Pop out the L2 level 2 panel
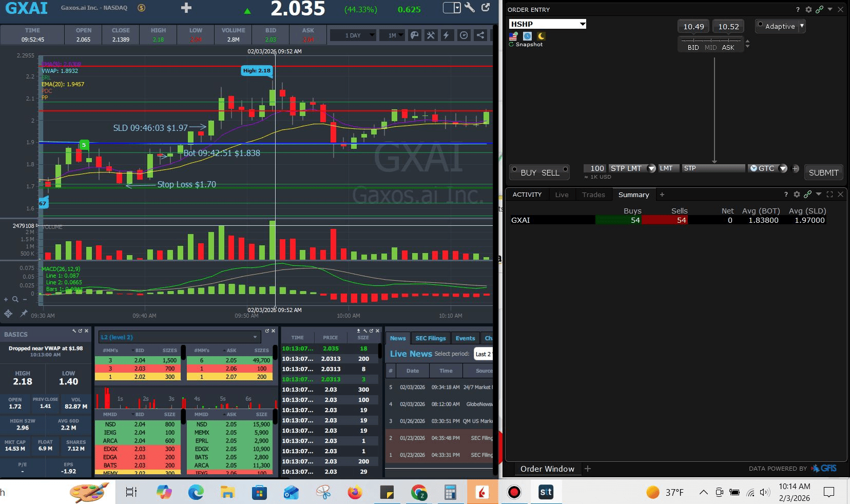 (x=267, y=331)
